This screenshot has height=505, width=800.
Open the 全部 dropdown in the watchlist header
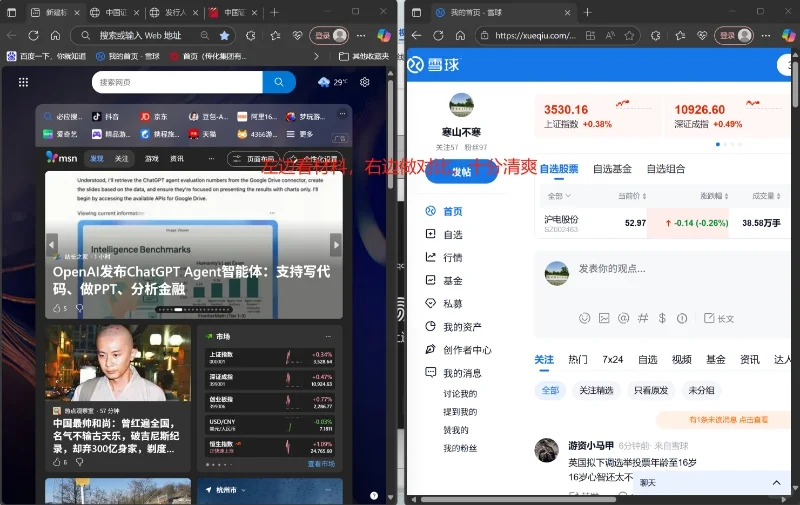tap(559, 196)
